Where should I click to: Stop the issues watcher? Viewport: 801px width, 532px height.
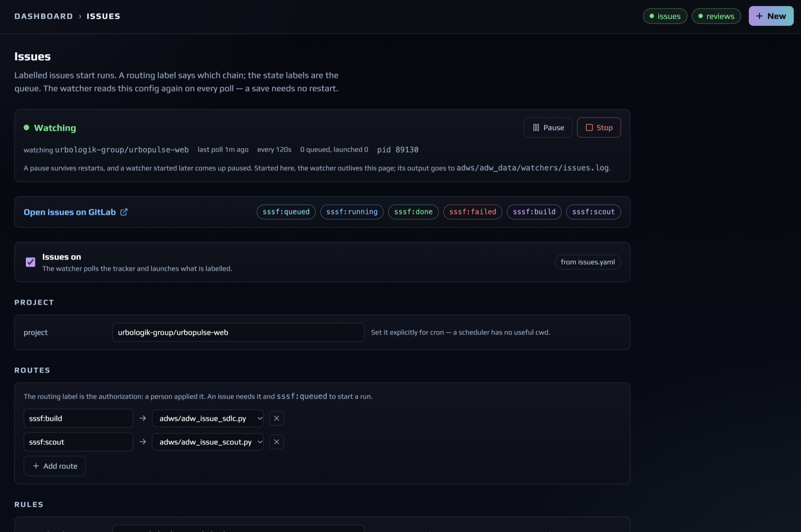pos(599,127)
